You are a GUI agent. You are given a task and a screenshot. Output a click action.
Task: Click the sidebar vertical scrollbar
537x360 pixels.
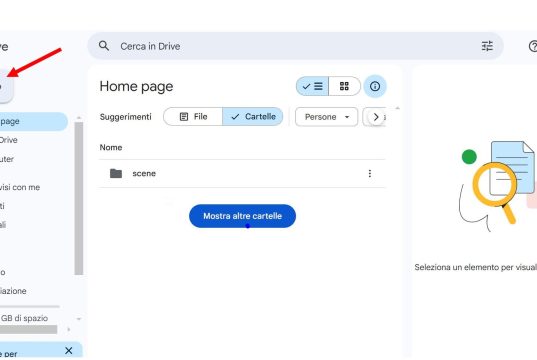[x=79, y=198]
